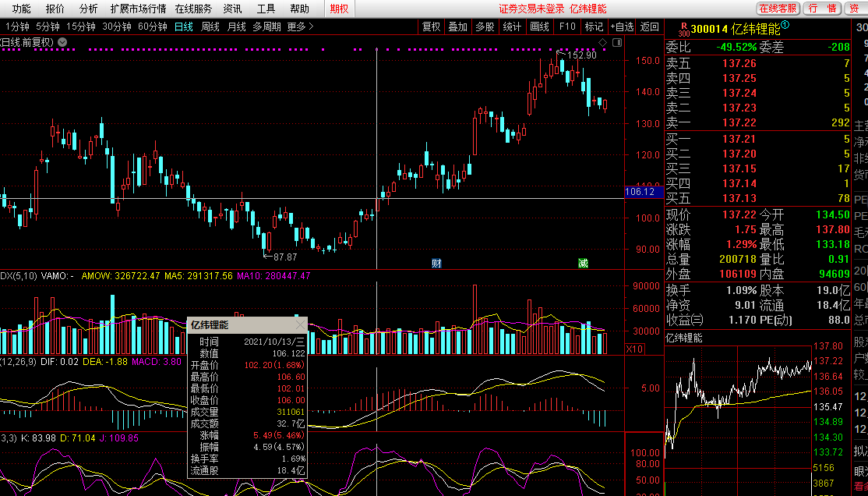The image size is (868, 496).
Task: Click the 证券交易未登录 status text
Action: 531,9
